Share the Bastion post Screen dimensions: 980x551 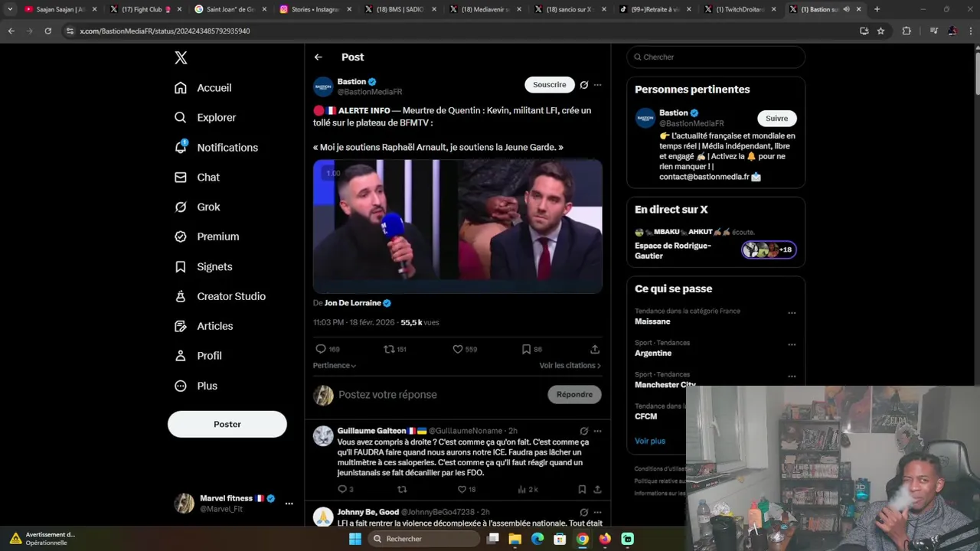pyautogui.click(x=595, y=349)
